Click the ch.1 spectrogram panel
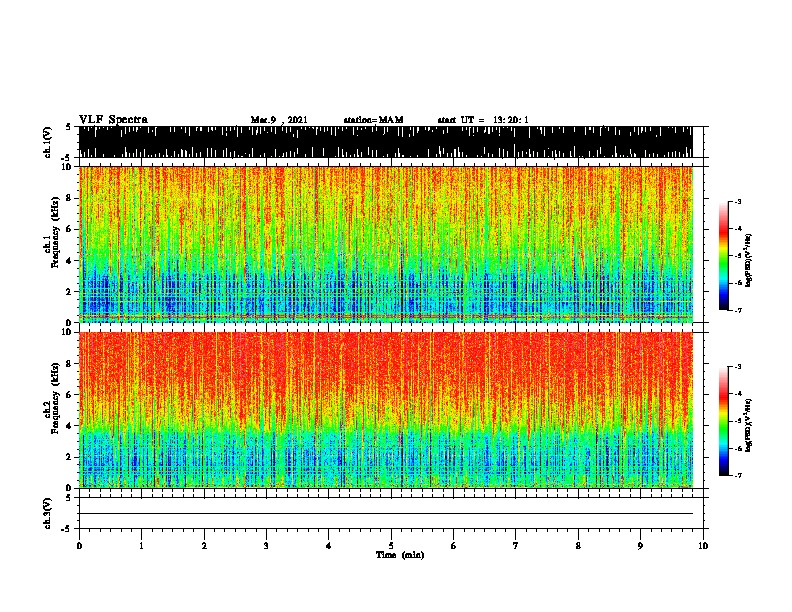This screenshot has height=612, width=792. click(x=386, y=244)
